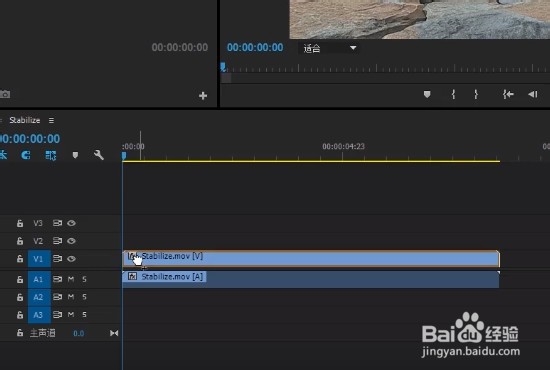The height and width of the screenshot is (370, 550).
Task: Toggle sync lock on track A1
Action: click(x=57, y=279)
